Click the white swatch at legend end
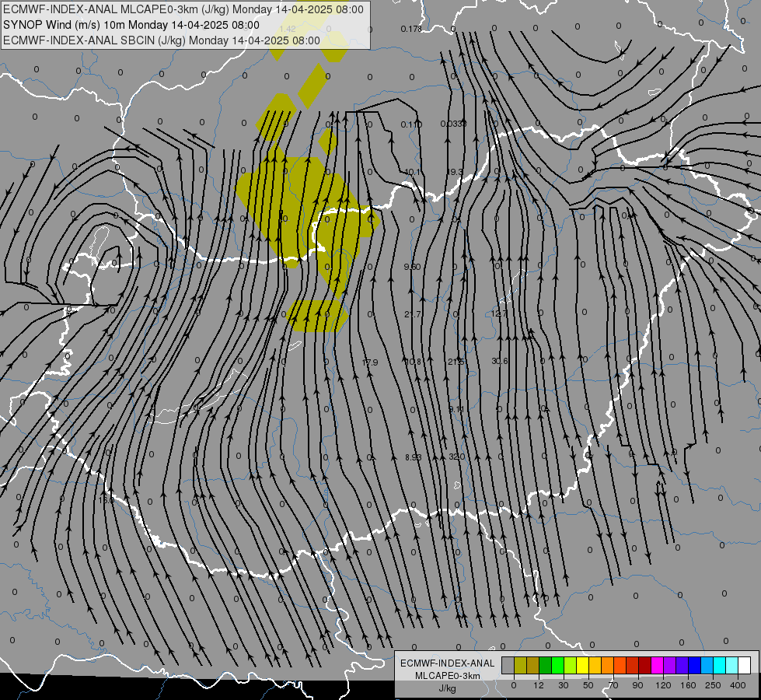 pyautogui.click(x=744, y=665)
